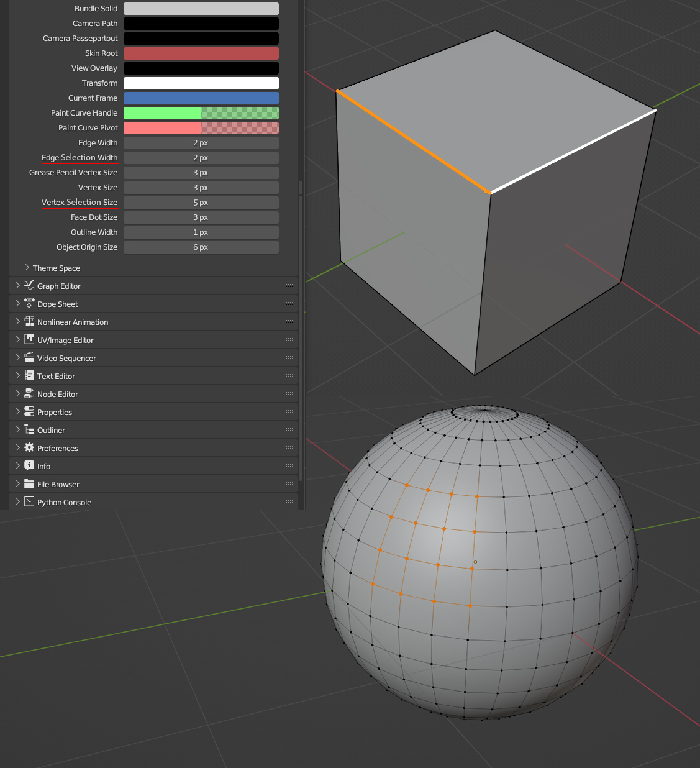
Task: Expand the Dope Sheet theme panel
Action: (17, 304)
